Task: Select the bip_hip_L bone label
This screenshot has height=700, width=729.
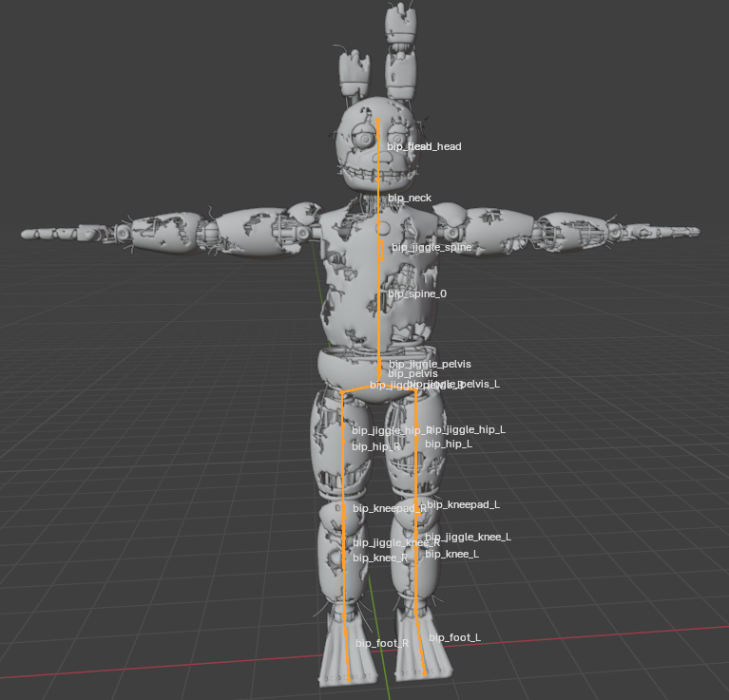Action: tap(449, 445)
